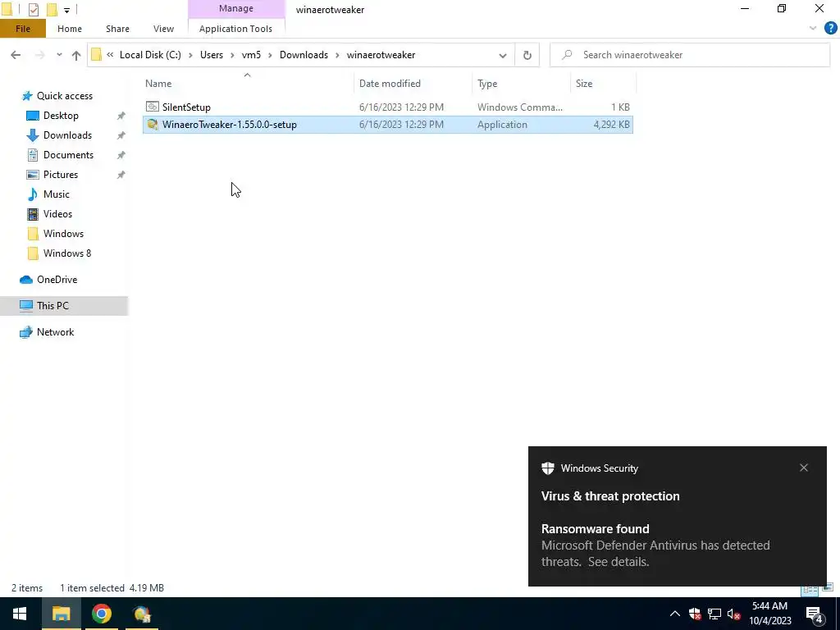Viewport: 840px width, 630px height.
Task: Open OneDrive in the navigation pane
Action: click(57, 280)
